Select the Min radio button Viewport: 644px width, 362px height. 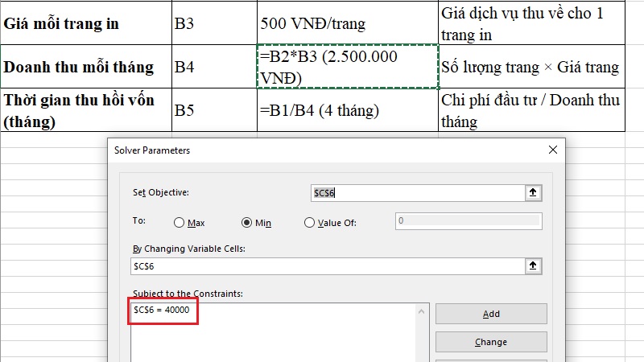tap(246, 223)
